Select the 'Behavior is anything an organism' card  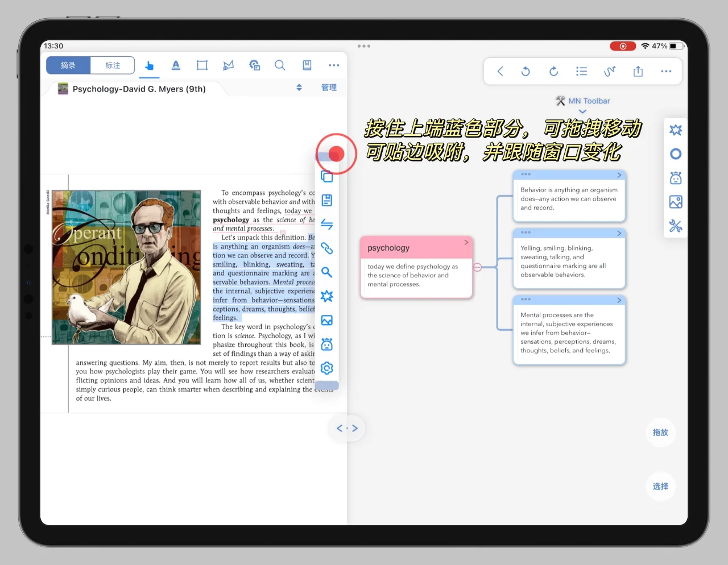[569, 197]
